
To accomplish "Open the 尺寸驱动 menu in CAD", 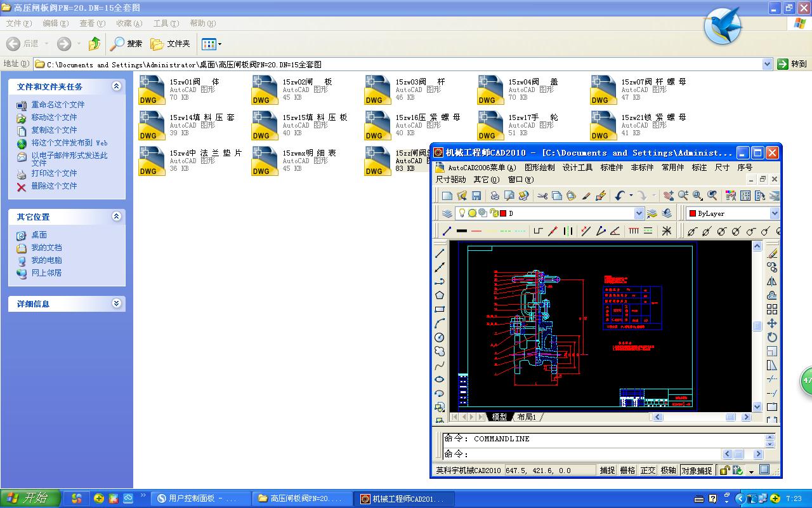I will tap(451, 180).
